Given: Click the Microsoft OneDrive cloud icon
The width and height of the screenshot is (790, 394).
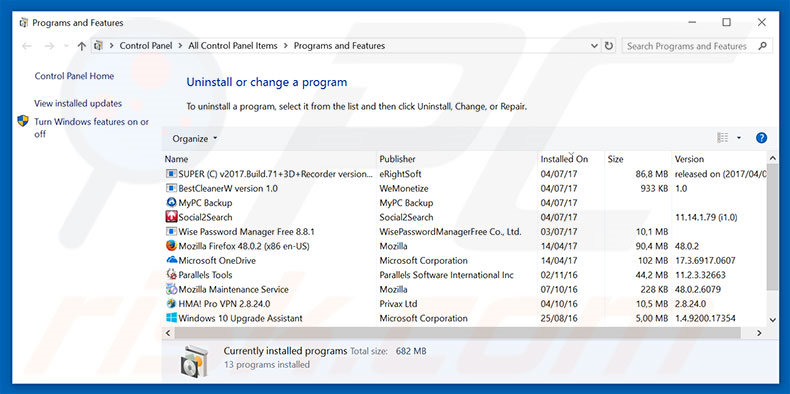Looking at the screenshot, I should (171, 260).
